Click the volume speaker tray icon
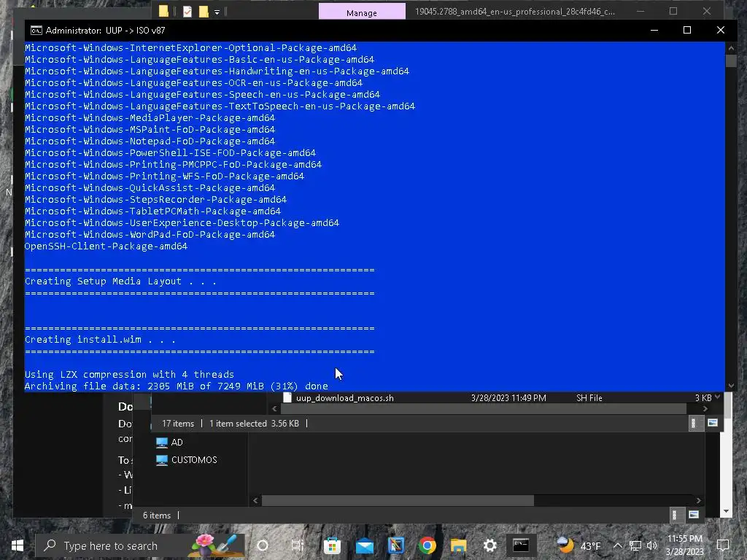Viewport: 747px width, 560px height. tap(651, 545)
